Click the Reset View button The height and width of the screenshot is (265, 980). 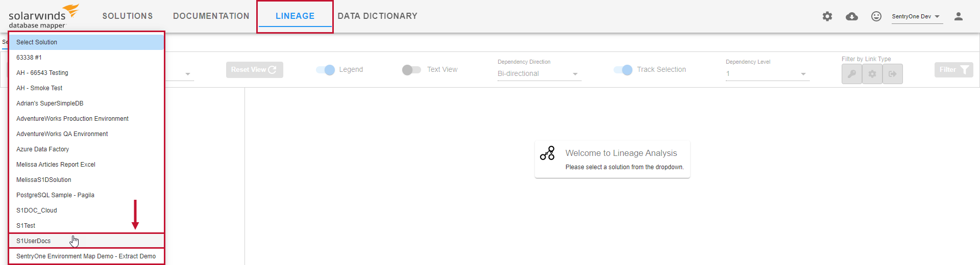(255, 70)
